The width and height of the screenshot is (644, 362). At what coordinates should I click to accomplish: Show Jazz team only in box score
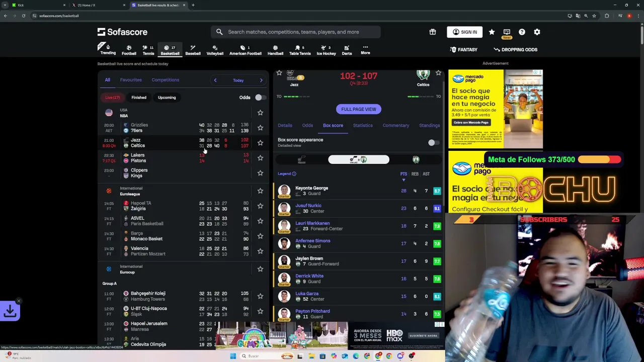301,160
